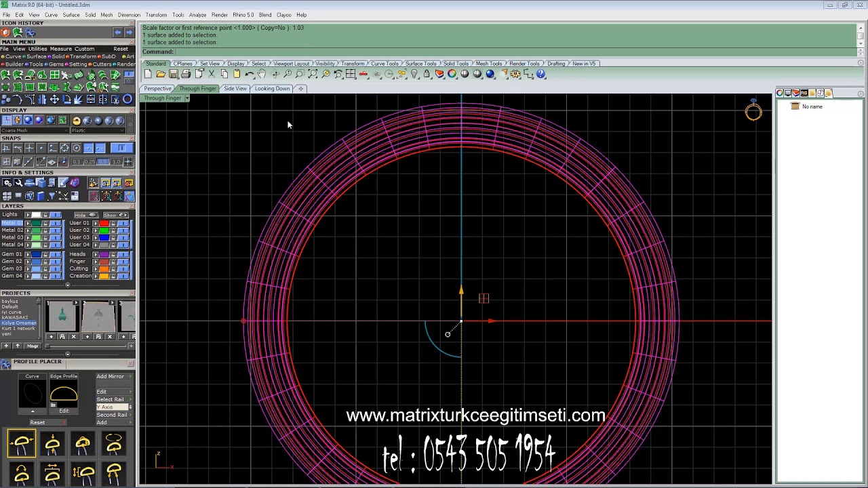Click the filter funnel icon in Info & Settings
This screenshot has width=868, height=488.
(x=52, y=196)
